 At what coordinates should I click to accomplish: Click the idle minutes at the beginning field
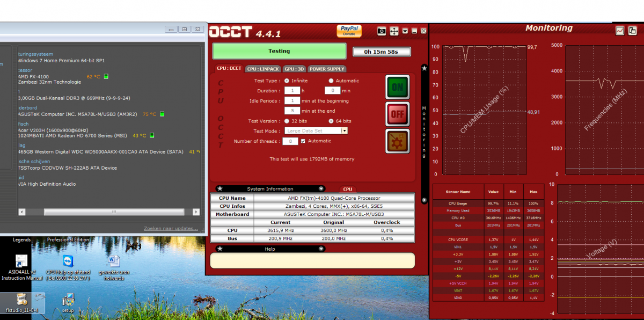pos(292,101)
